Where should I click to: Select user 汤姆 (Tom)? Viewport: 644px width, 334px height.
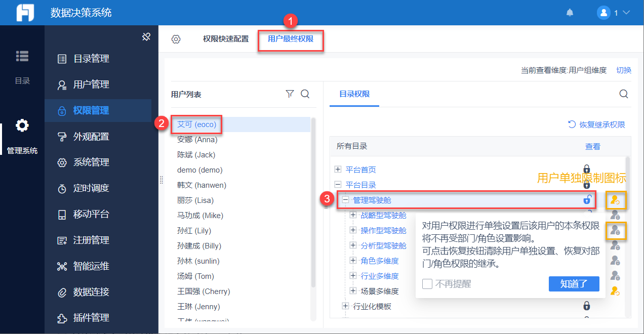[196, 276]
